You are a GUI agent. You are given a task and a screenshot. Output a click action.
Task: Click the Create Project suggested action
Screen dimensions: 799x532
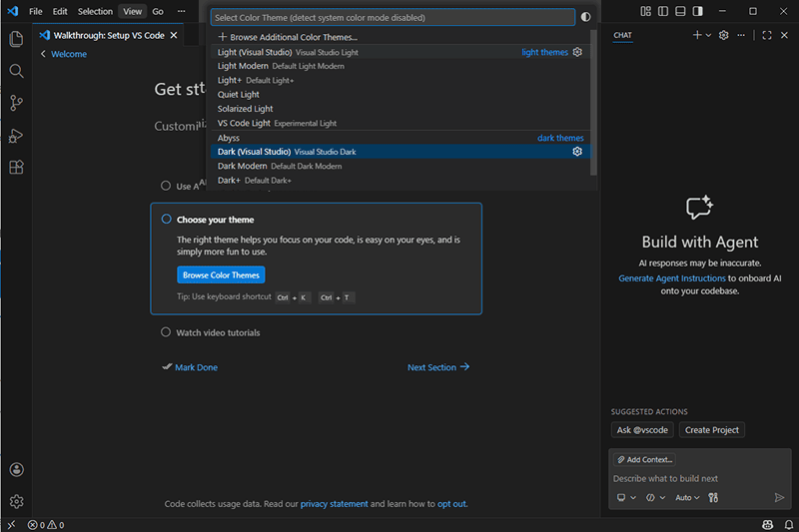(x=712, y=430)
